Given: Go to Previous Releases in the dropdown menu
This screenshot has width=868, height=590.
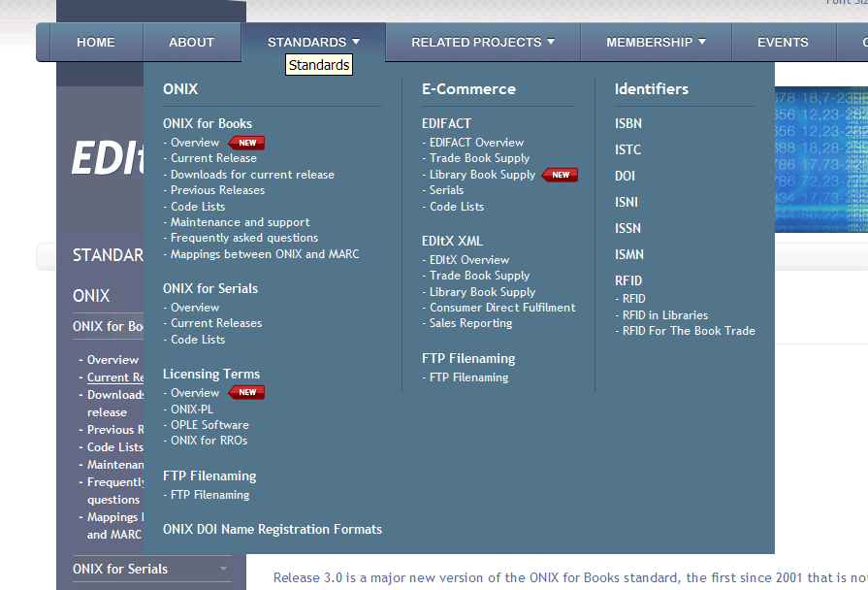Looking at the screenshot, I should (x=217, y=190).
